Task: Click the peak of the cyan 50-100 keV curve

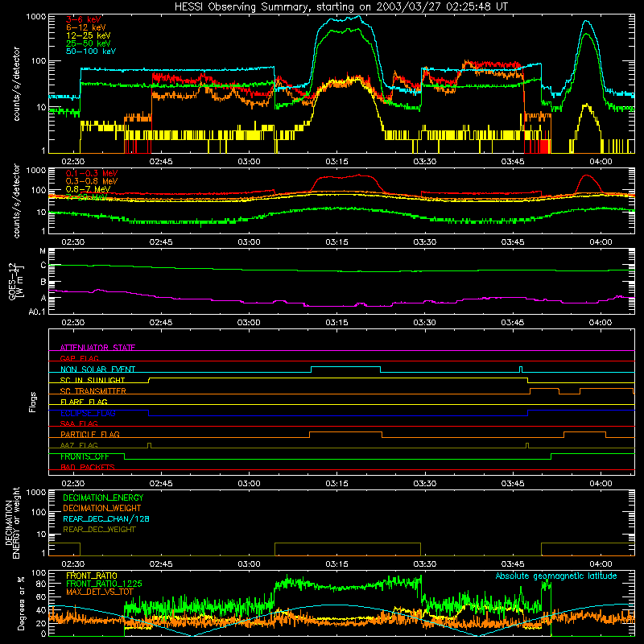Action: [359, 16]
